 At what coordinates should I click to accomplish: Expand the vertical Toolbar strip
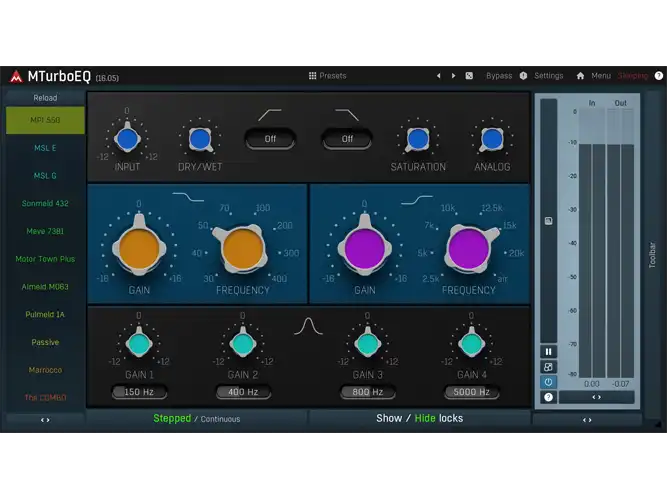click(652, 255)
